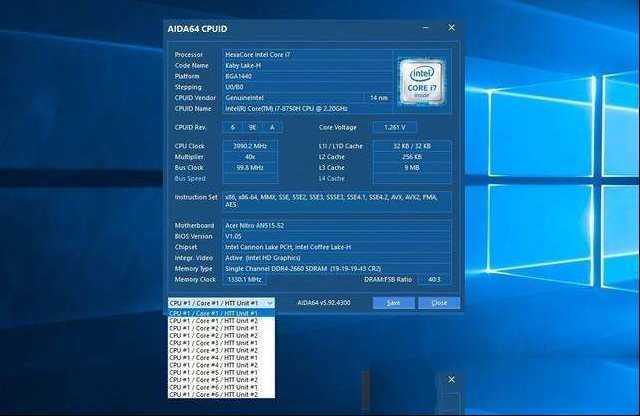
Task: Click the 9 MB L3 cache value
Action: click(412, 167)
